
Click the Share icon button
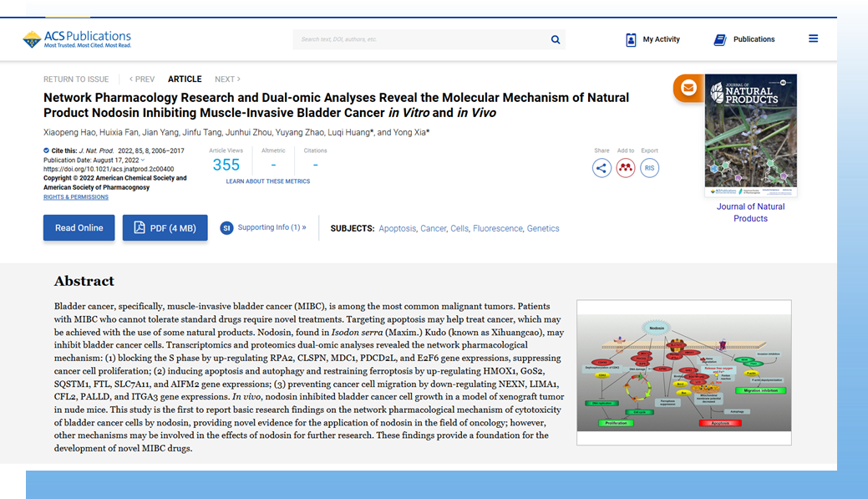(x=602, y=168)
